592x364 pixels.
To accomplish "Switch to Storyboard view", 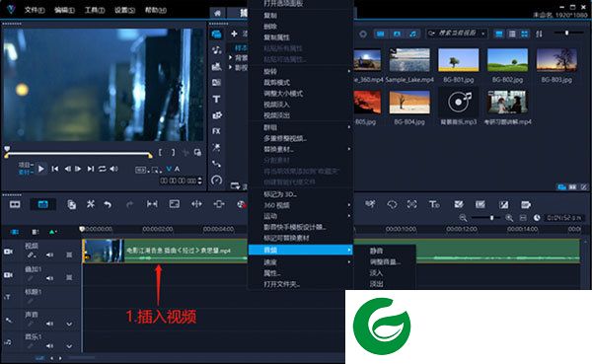I will [x=15, y=204].
